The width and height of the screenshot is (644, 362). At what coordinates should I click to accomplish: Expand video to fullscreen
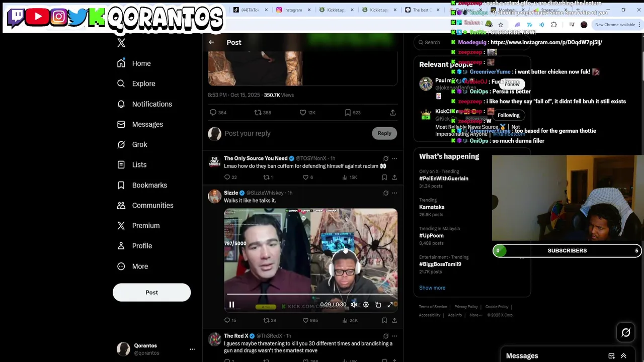[390, 305]
